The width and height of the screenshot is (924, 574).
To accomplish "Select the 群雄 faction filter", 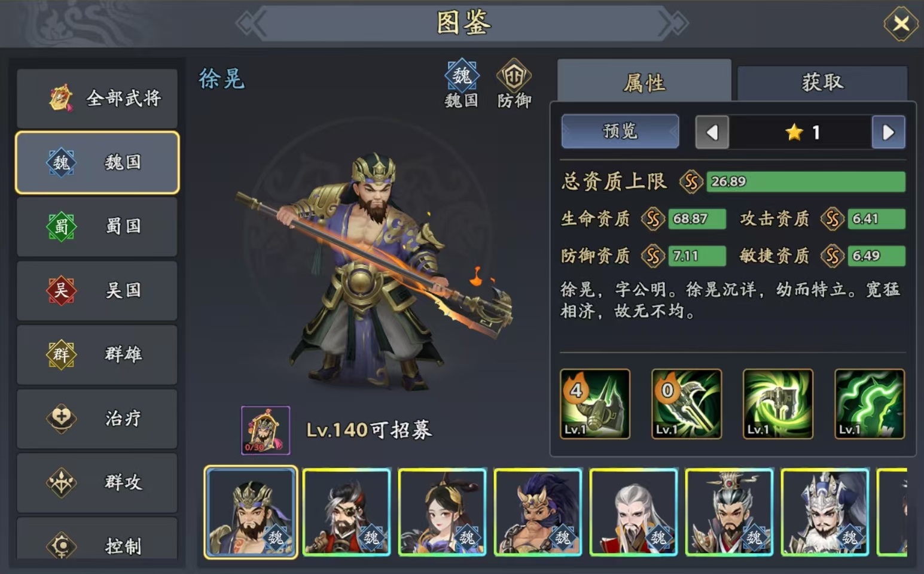I will point(97,354).
